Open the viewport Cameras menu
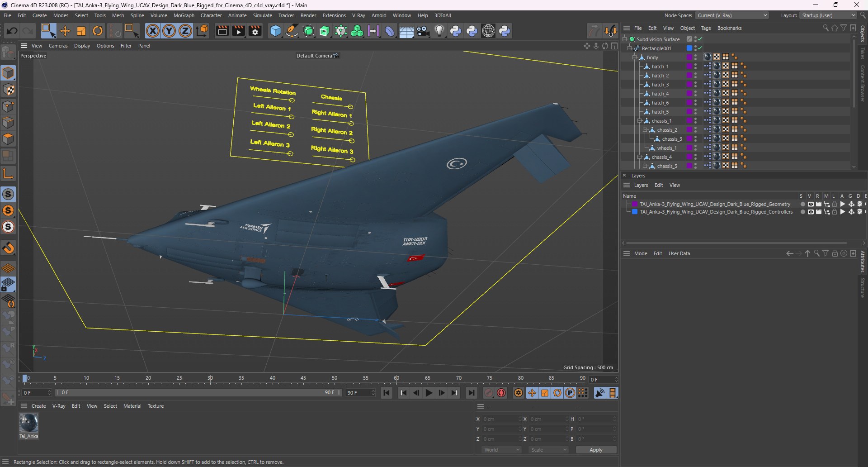 click(x=58, y=46)
